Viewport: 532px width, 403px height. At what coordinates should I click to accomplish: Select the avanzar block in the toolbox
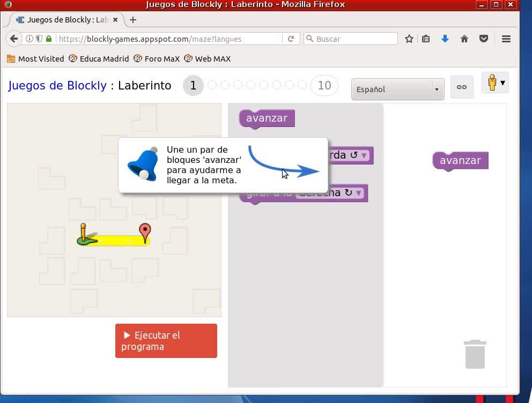pos(267,118)
